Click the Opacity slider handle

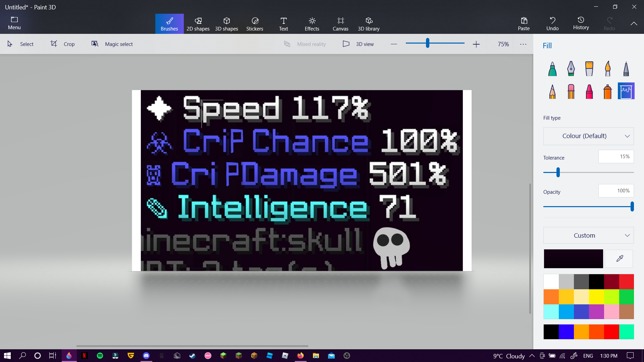[x=632, y=206]
